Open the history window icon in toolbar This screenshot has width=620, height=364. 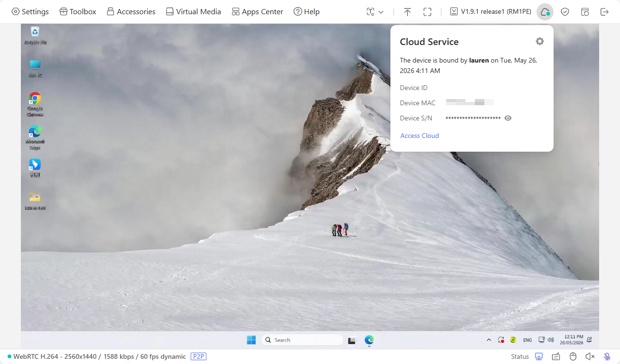point(585,12)
